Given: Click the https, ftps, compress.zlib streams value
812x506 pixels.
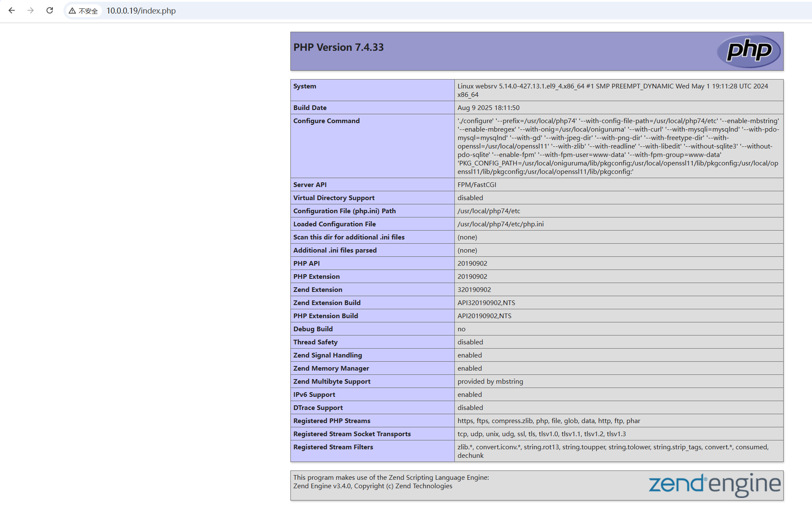Looking at the screenshot, I should pos(549,421).
